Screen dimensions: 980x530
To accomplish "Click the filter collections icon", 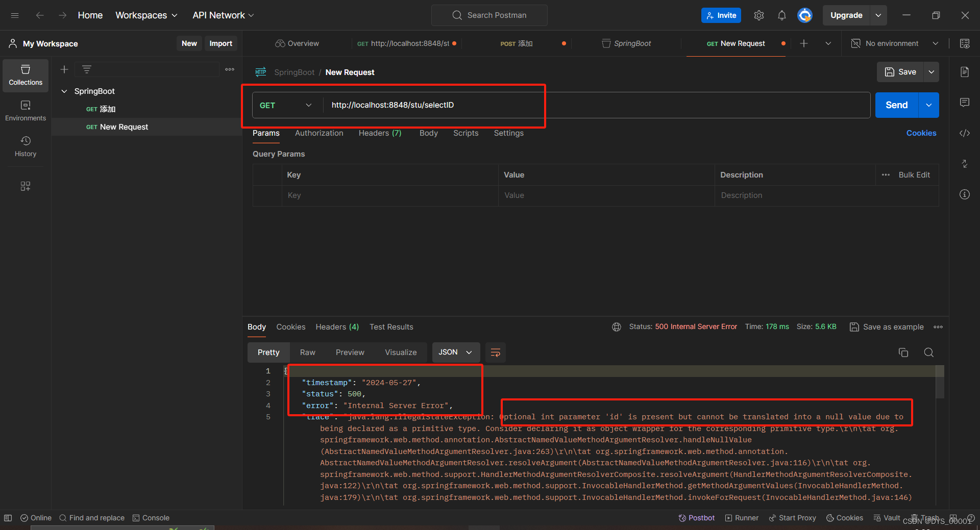I will (x=87, y=69).
